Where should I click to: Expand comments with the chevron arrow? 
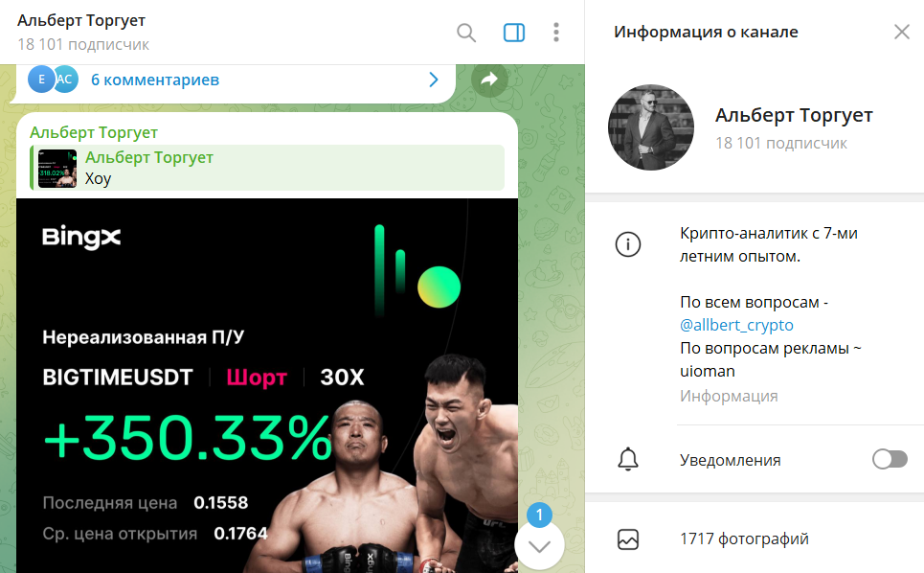pos(434,80)
